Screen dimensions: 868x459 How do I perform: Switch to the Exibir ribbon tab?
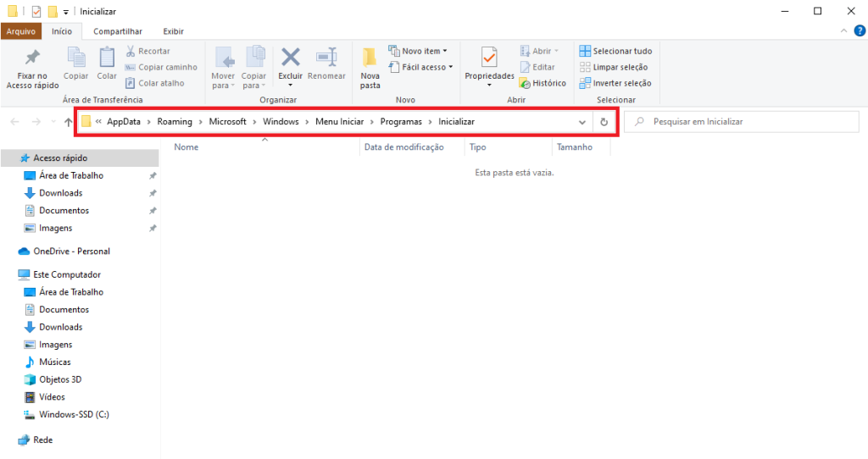click(173, 31)
